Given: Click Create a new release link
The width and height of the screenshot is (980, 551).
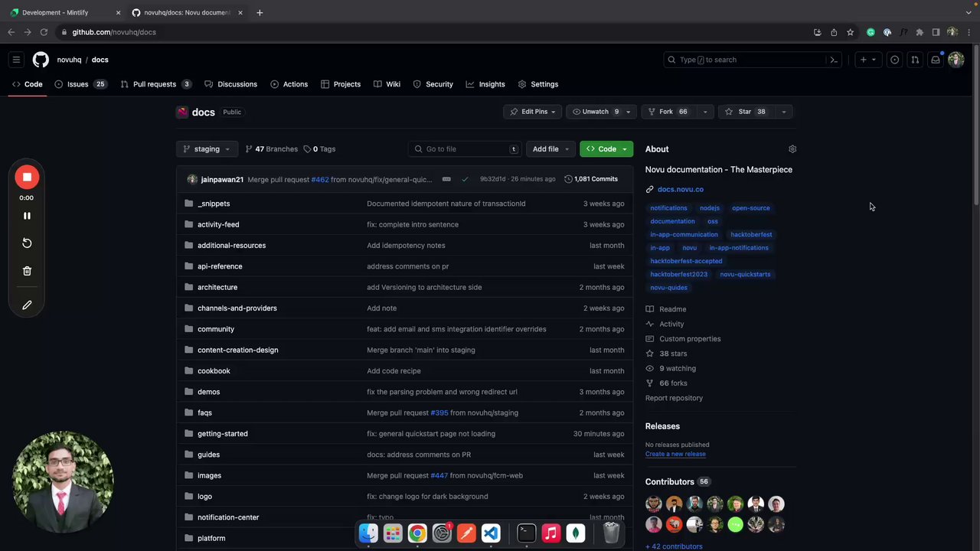Looking at the screenshot, I should click(x=675, y=454).
